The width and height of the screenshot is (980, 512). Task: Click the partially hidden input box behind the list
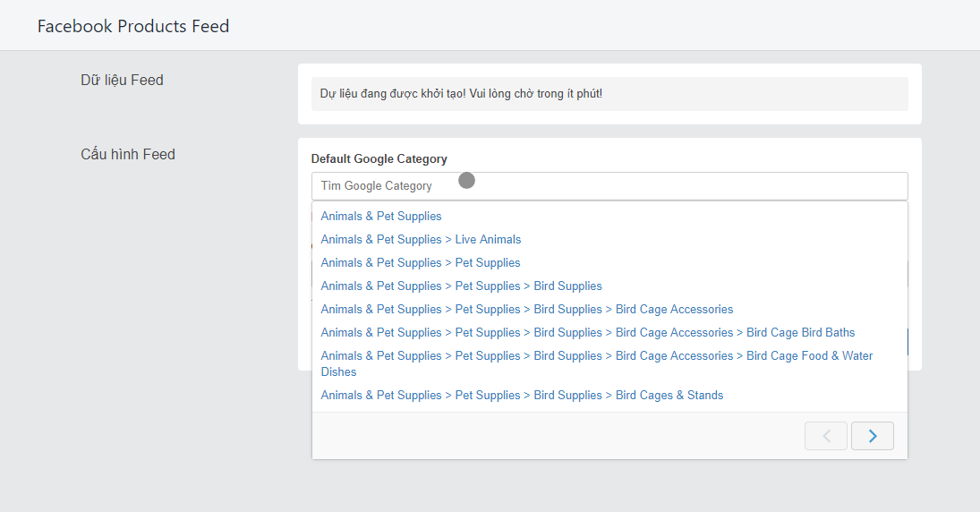908,274
